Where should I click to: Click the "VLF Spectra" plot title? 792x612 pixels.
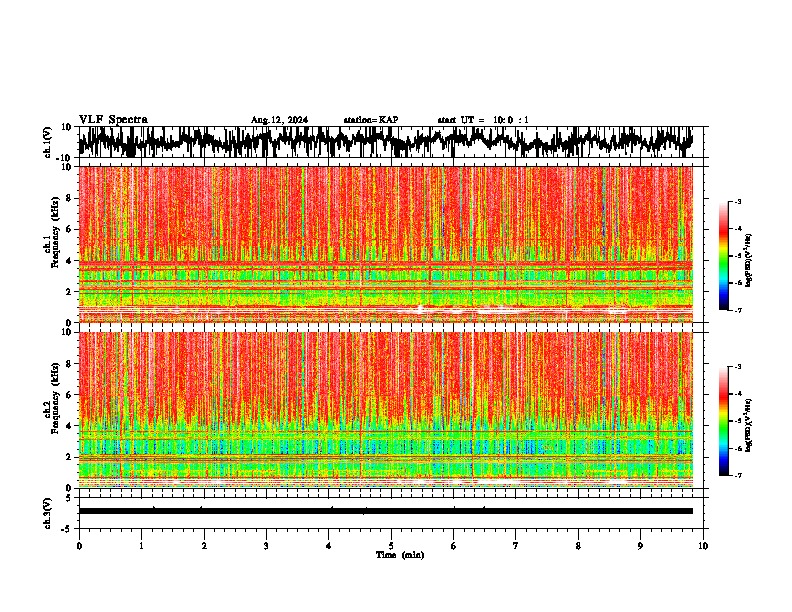(113, 119)
